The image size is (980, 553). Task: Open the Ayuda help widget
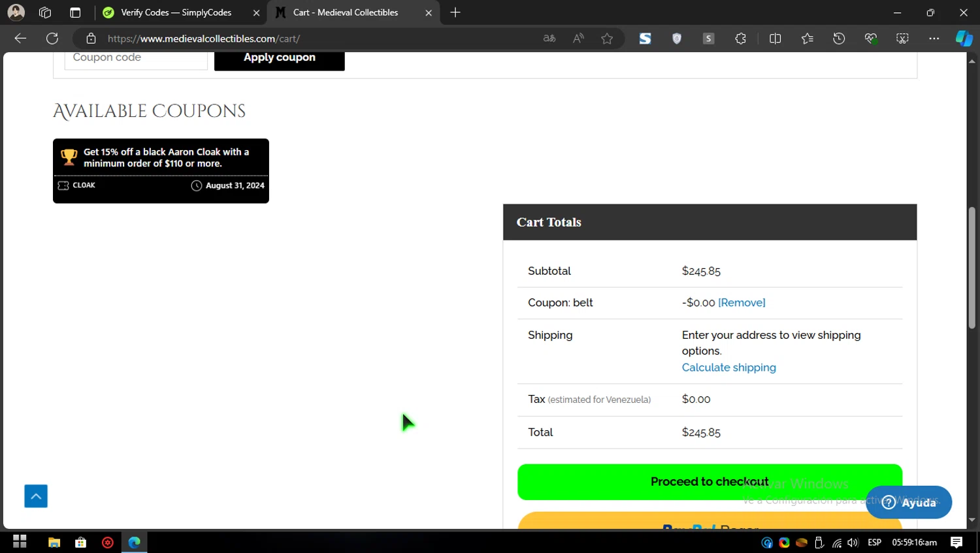pyautogui.click(x=909, y=502)
